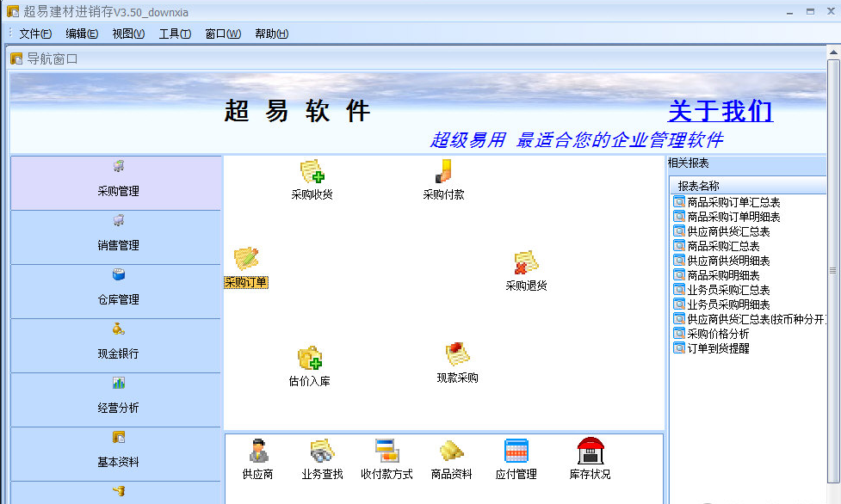Select 销售管理 in the left sidebar

pos(116,237)
